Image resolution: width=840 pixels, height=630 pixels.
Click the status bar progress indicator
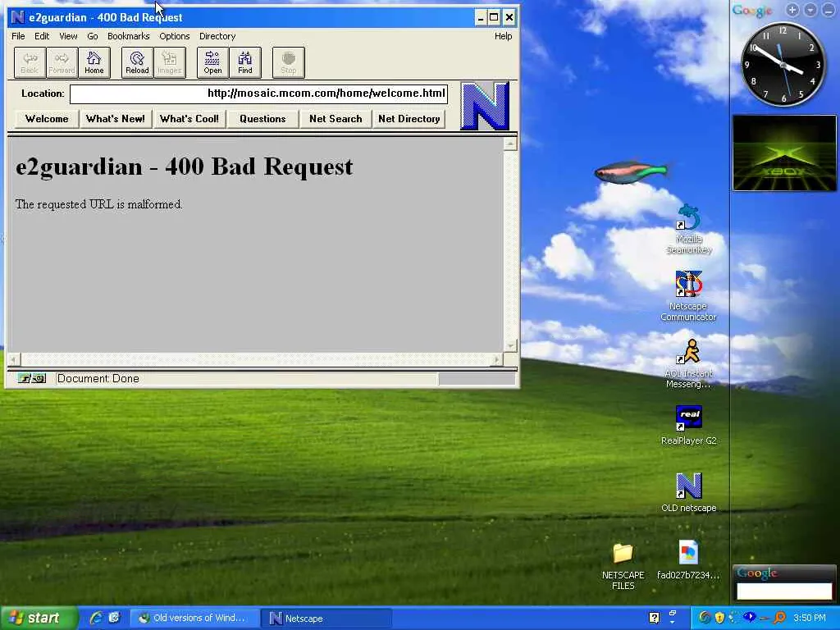477,379
